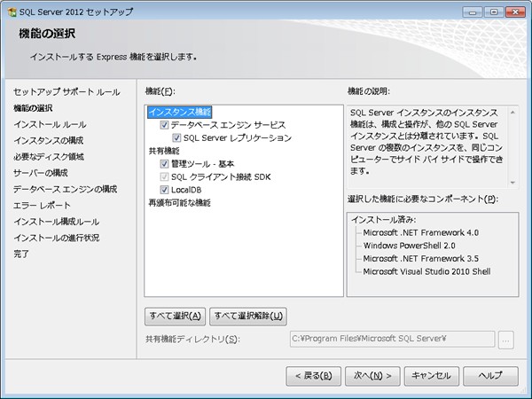Viewport: 532px width, 399px height.
Task: Click Microsoft Visual Studio 2010 Shell entry
Action: [426, 271]
